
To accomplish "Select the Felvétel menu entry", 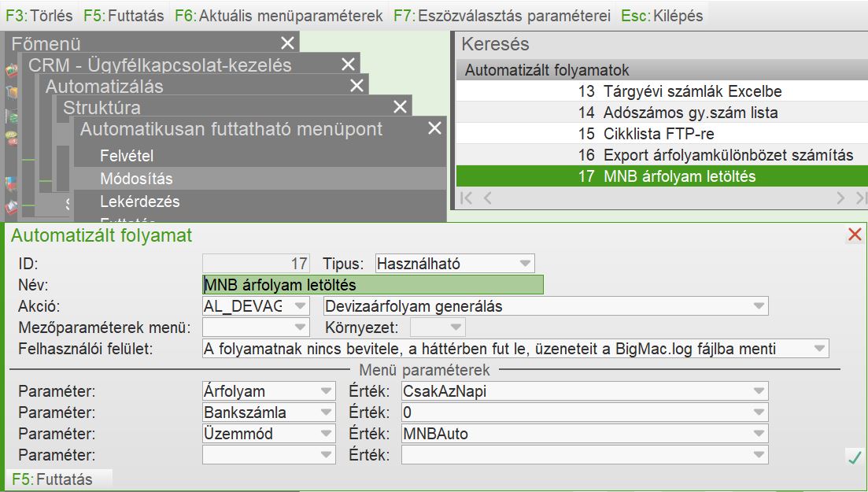I will (x=260, y=156).
